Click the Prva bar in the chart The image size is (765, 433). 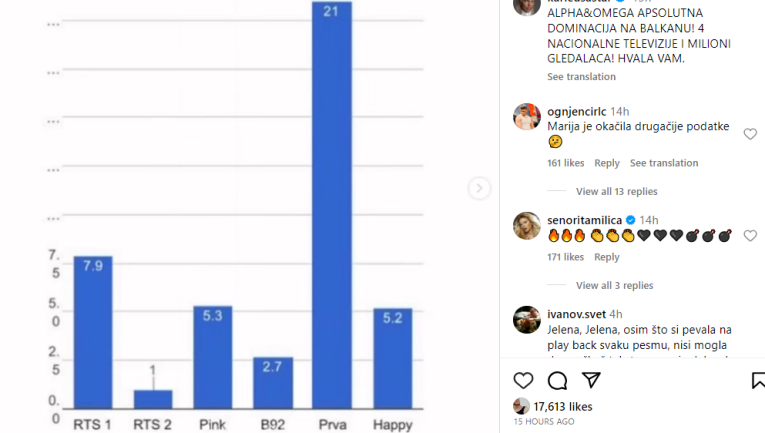pyautogui.click(x=332, y=205)
